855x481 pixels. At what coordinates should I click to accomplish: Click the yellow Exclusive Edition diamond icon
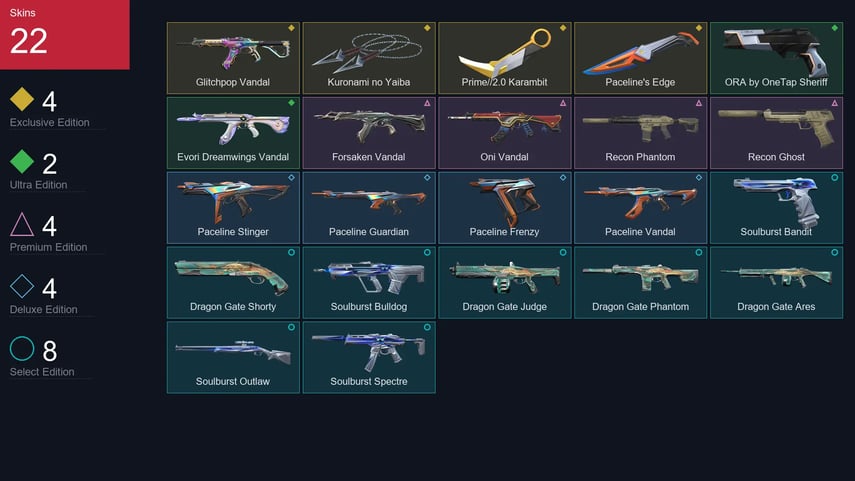(22, 99)
